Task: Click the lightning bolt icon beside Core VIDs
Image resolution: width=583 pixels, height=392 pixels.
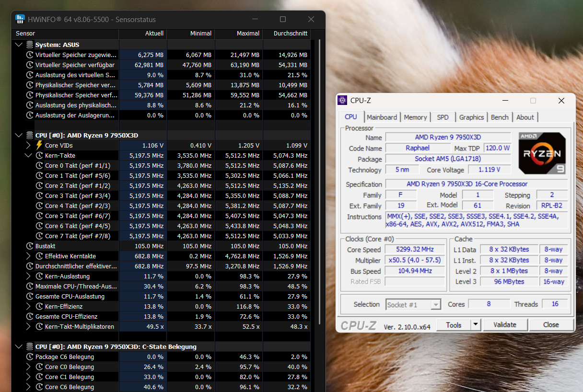Action: pyautogui.click(x=39, y=145)
